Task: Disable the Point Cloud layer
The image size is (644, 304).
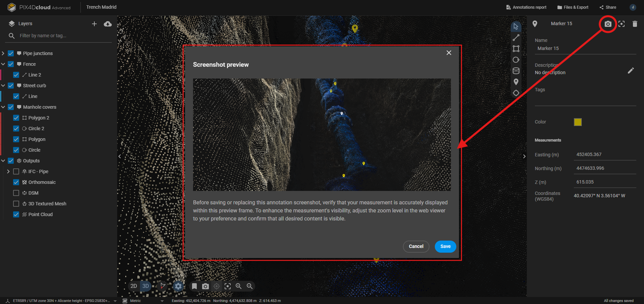Action: pos(16,214)
